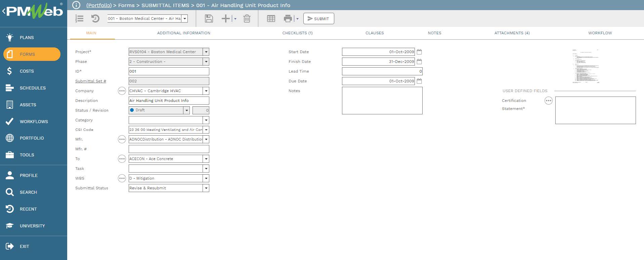The width and height of the screenshot is (644, 260).
Task: Open the CSI Code dropdown
Action: coord(206,129)
